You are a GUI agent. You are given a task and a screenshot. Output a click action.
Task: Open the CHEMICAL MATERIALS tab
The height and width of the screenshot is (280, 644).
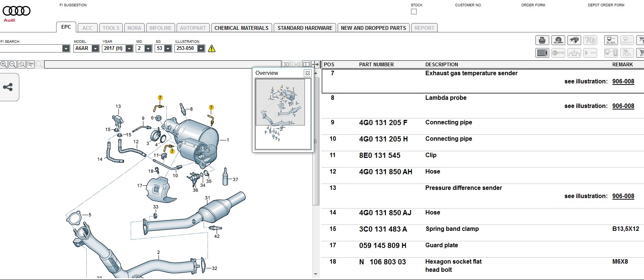click(241, 28)
